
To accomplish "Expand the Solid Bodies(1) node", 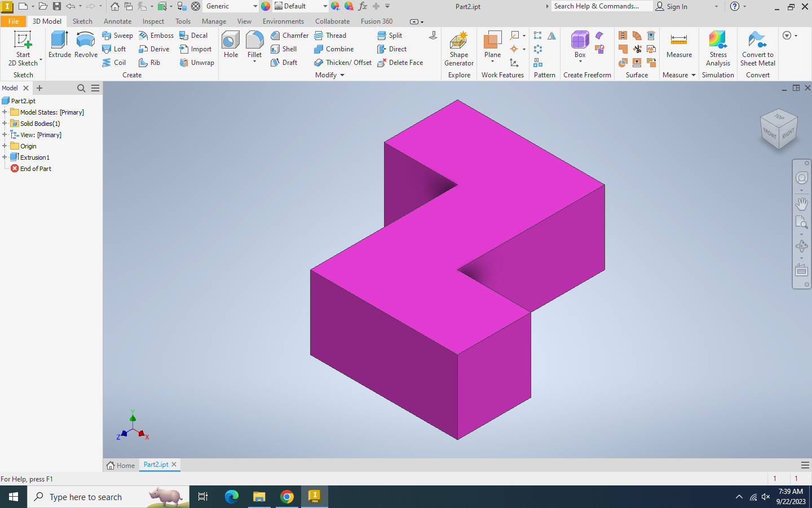I will 5,124.
